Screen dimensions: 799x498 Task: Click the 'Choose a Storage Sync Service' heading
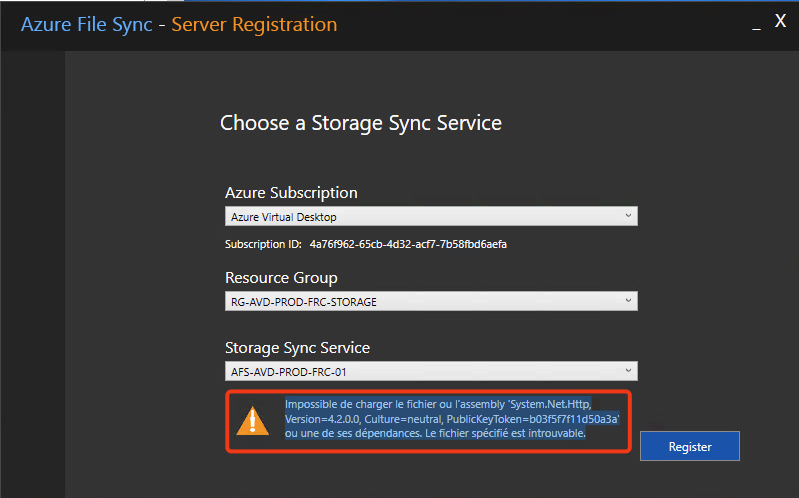[361, 123]
